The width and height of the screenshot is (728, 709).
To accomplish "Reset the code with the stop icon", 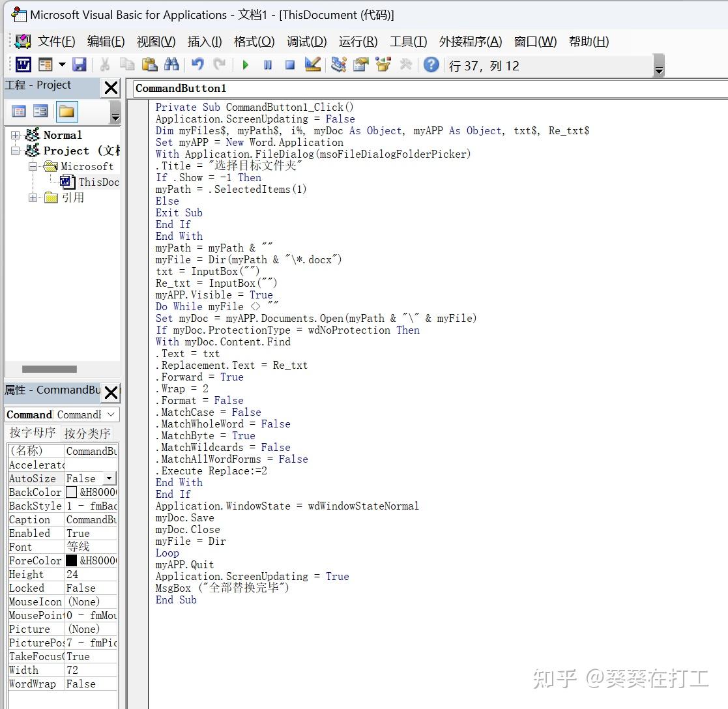I will [290, 65].
